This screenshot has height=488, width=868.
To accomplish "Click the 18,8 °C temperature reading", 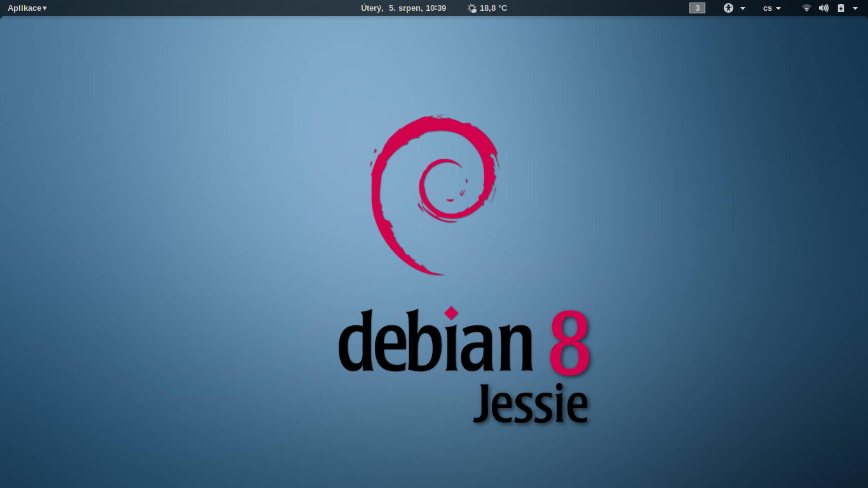I will 494,8.
